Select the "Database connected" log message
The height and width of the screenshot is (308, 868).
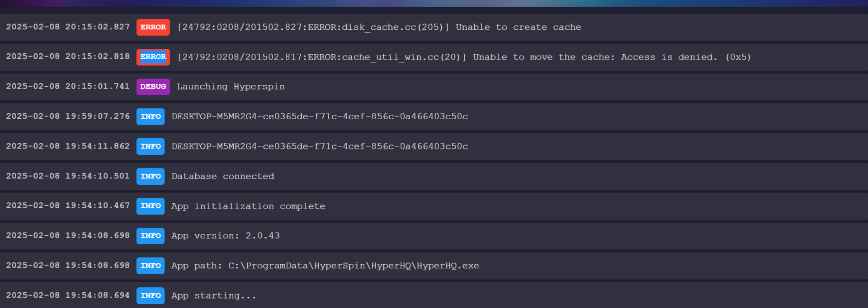tap(223, 176)
